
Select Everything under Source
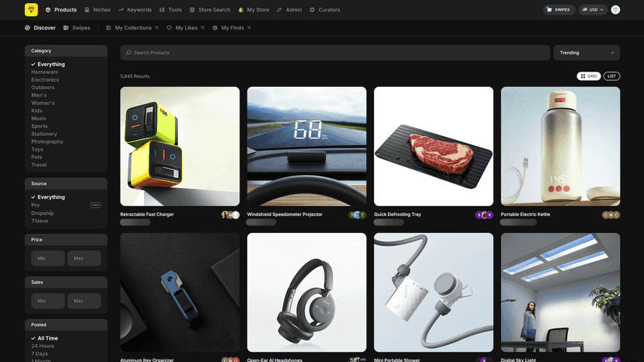pyautogui.click(x=48, y=197)
